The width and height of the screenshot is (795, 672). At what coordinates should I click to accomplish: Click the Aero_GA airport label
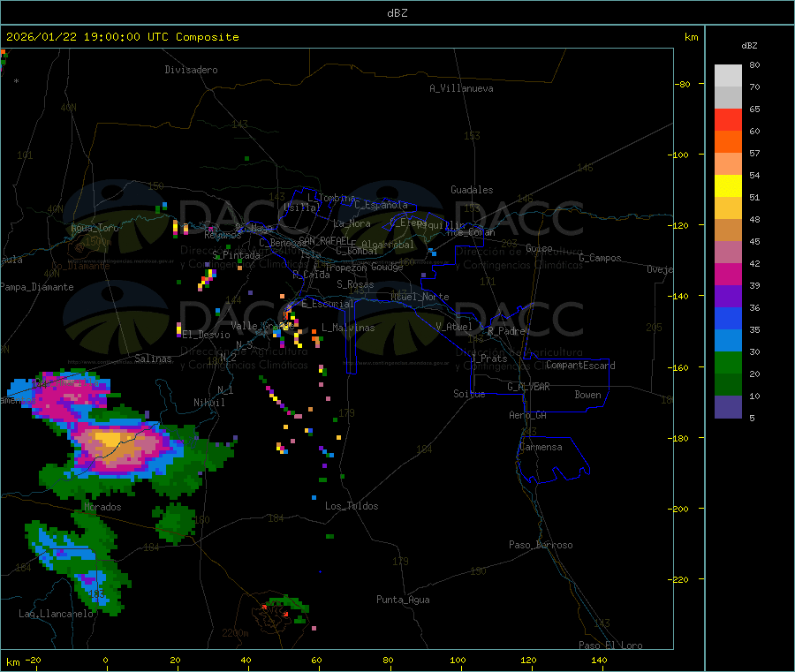[527, 415]
